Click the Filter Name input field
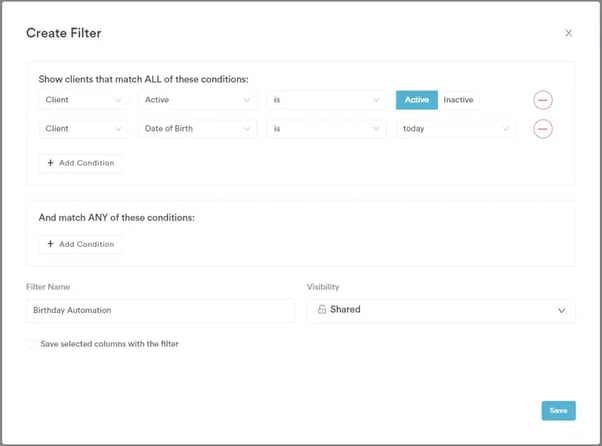Image resolution: width=602 pixels, height=446 pixels. click(160, 311)
